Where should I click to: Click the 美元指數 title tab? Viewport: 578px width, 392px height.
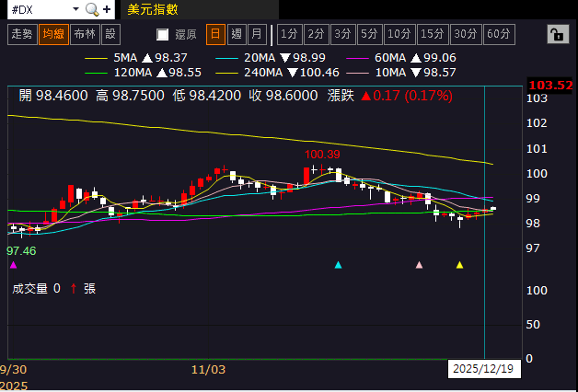200,9
